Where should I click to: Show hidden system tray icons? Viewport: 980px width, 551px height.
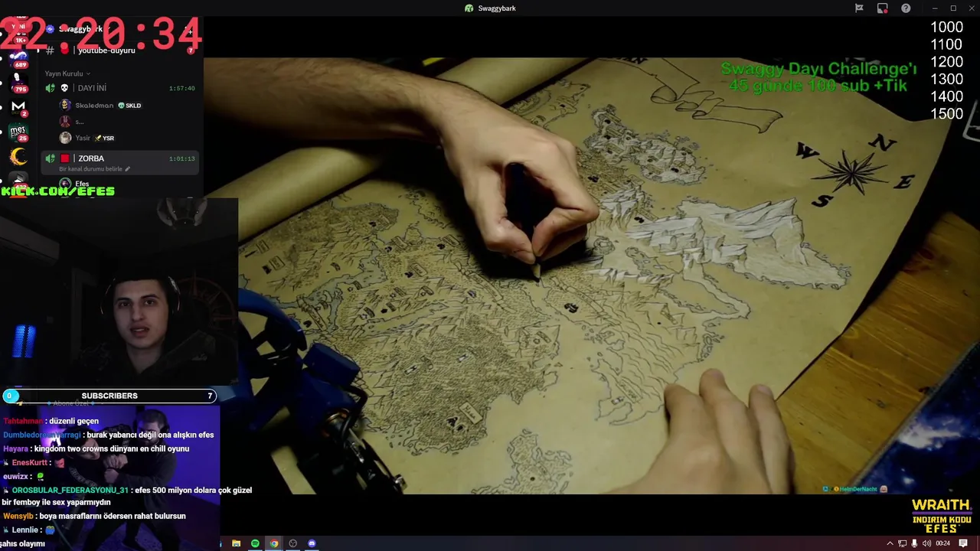coord(890,543)
